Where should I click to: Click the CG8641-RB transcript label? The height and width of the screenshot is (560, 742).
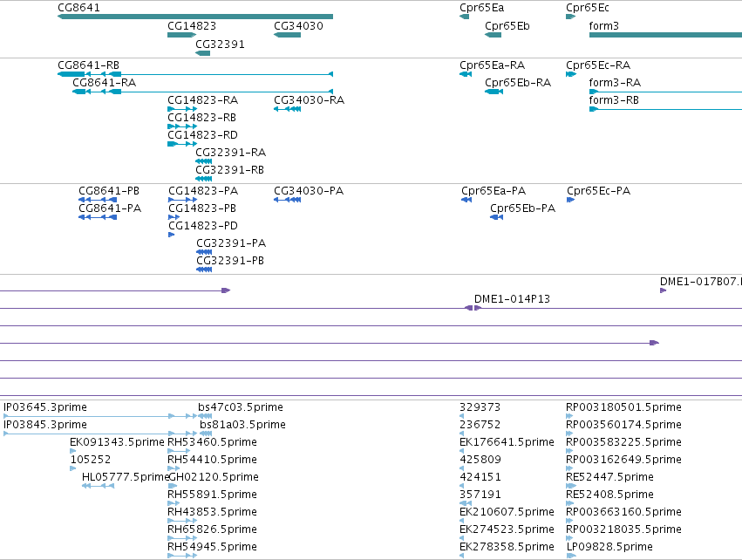point(88,65)
